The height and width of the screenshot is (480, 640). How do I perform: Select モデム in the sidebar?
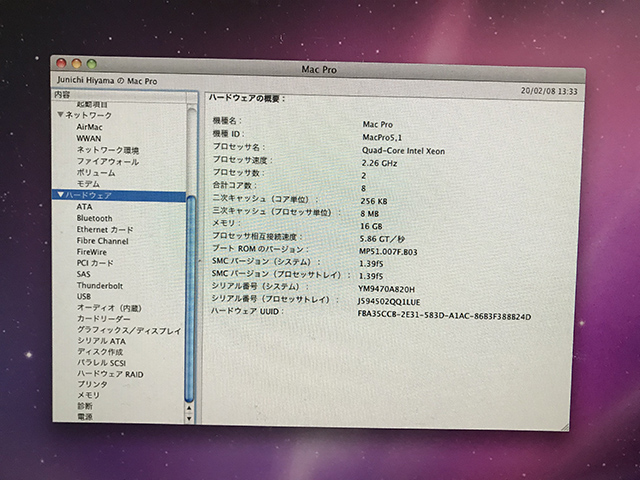pos(88,184)
